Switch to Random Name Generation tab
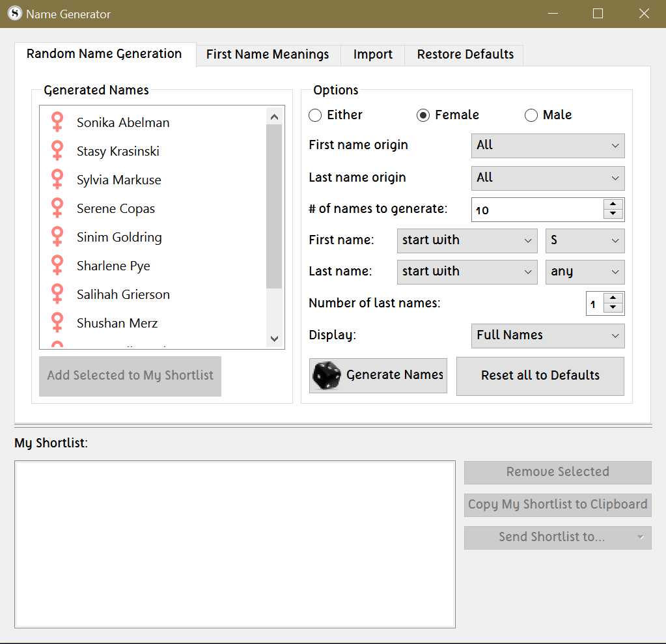Viewport: 666px width, 644px height. (104, 54)
